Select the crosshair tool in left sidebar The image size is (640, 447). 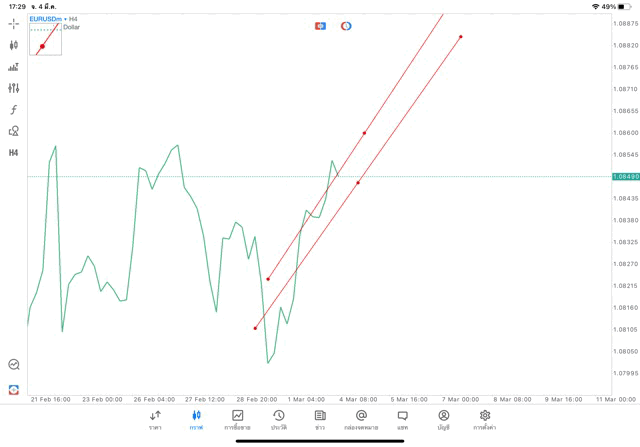(x=14, y=23)
